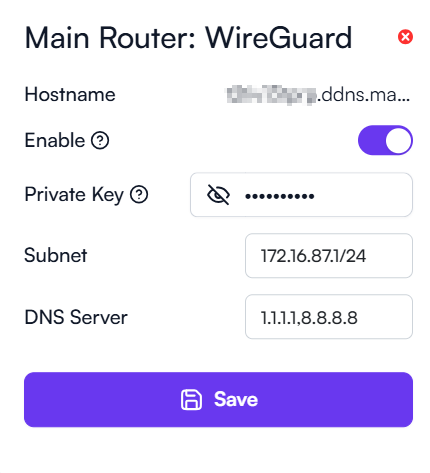Image resolution: width=430 pixels, height=473 pixels.
Task: Click the Enable label text
Action: pyautogui.click(x=55, y=140)
